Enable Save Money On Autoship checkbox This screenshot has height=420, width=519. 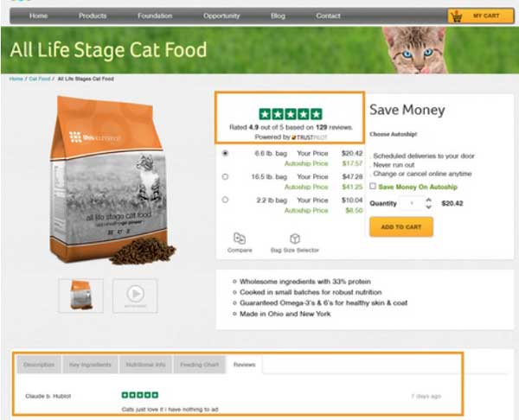tap(373, 186)
